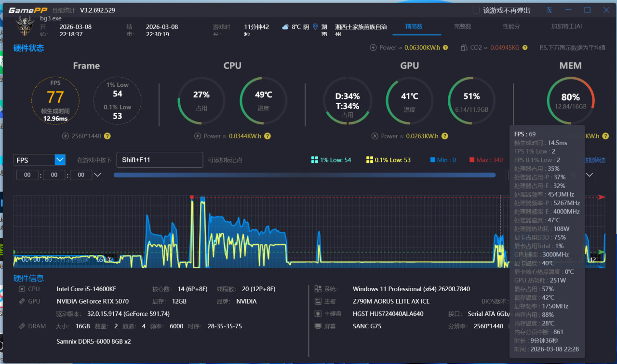617x364 pixels.
Task: Click the blue timeline progress bar
Action: [305, 175]
